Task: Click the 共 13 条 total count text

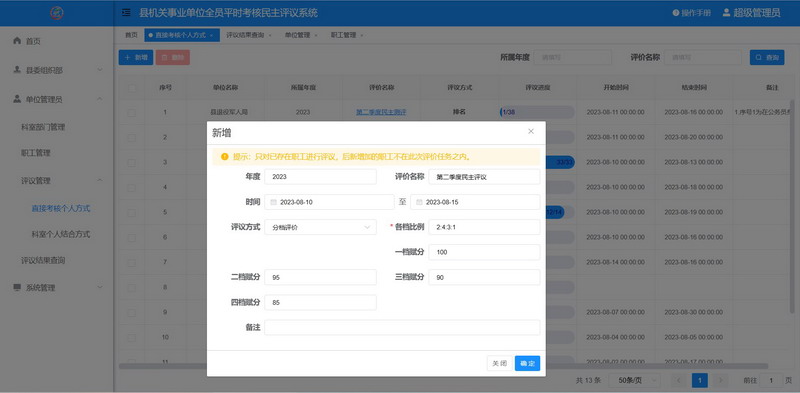Action: (x=588, y=380)
